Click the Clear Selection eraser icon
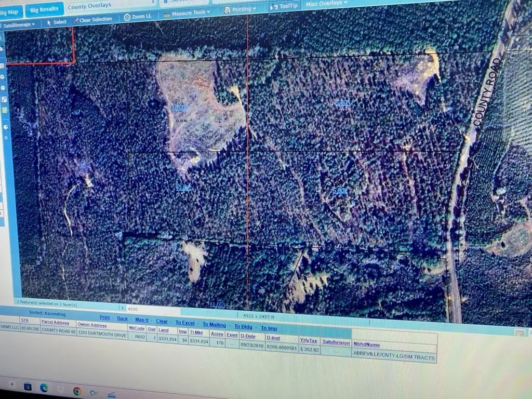 point(76,20)
